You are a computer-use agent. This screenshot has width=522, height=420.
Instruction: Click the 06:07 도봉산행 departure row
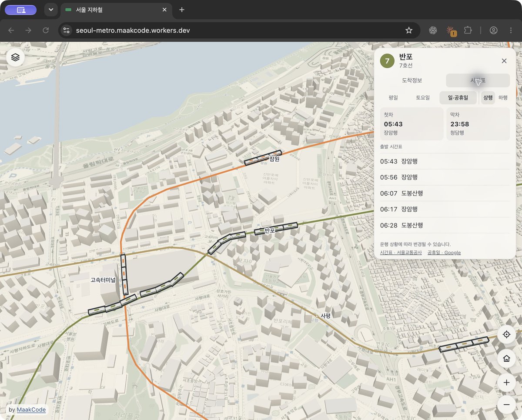click(445, 193)
